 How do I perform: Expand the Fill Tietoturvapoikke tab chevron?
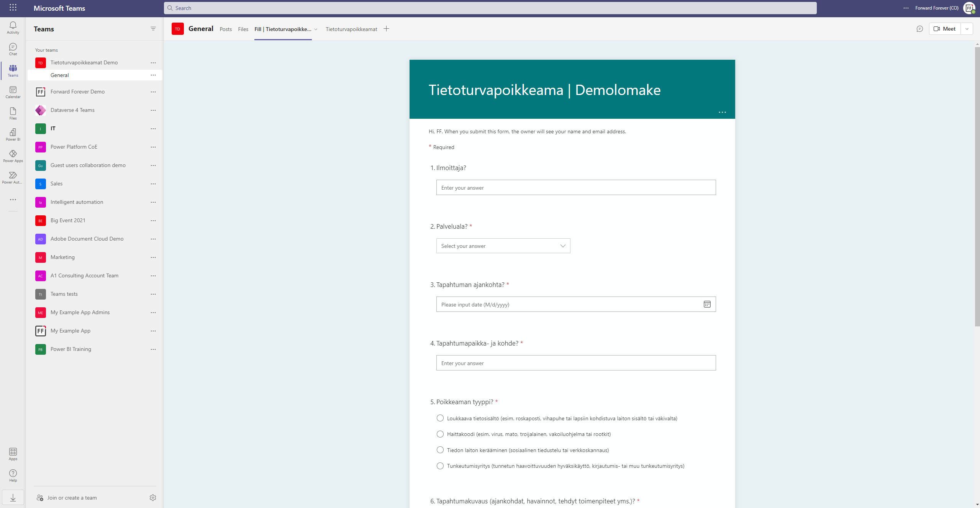click(x=316, y=29)
